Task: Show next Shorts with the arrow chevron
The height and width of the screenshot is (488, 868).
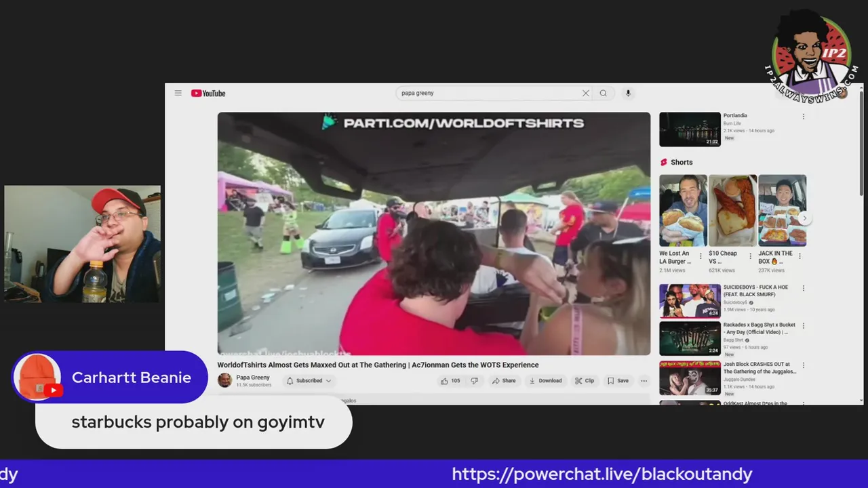Action: pyautogui.click(x=804, y=218)
